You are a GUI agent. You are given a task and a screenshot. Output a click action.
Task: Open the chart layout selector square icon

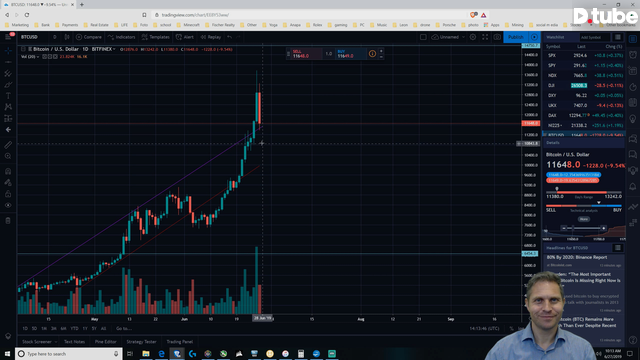(x=423, y=37)
